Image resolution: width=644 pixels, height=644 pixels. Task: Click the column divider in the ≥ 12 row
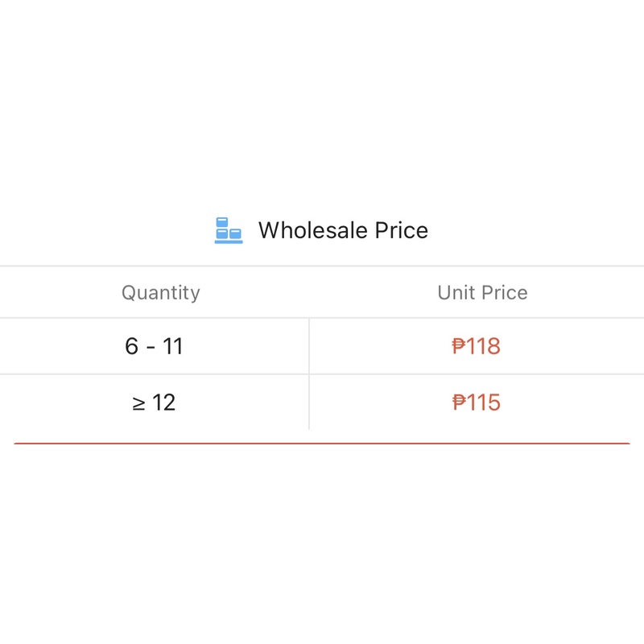(309, 402)
